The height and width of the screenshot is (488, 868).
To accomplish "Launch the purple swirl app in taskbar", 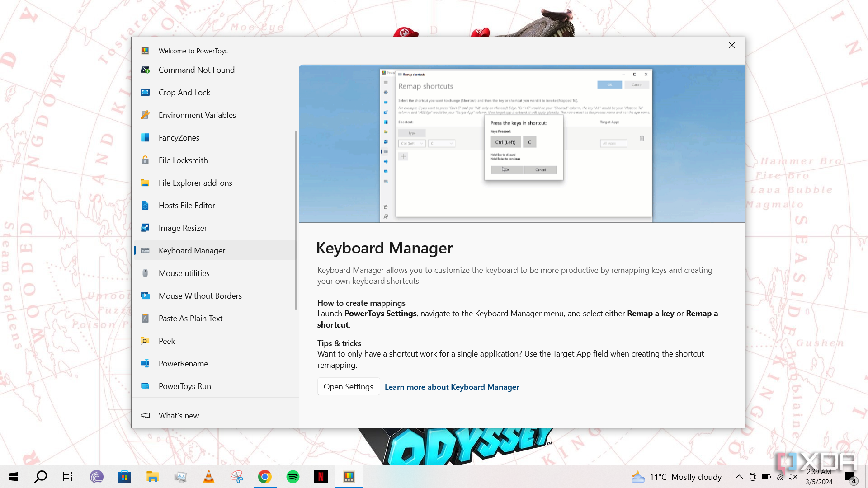I will [96, 477].
